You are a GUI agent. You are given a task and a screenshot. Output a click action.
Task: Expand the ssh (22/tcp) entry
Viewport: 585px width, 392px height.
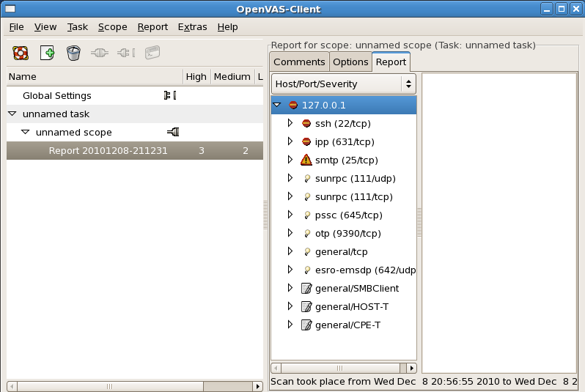click(x=290, y=122)
